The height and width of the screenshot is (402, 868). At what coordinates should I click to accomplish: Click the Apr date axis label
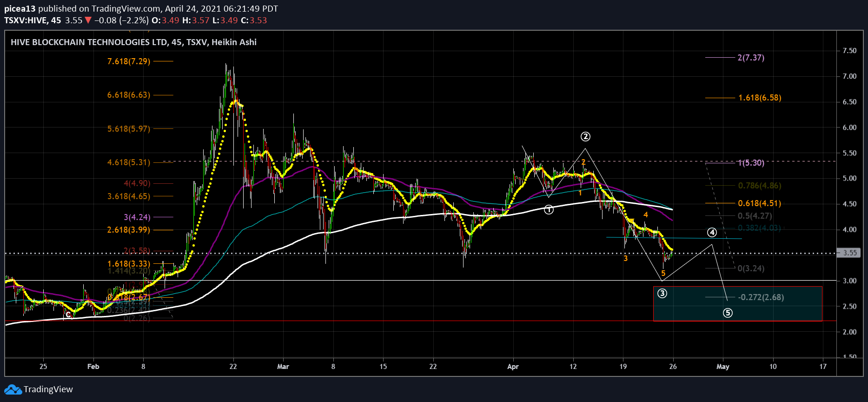click(x=513, y=367)
